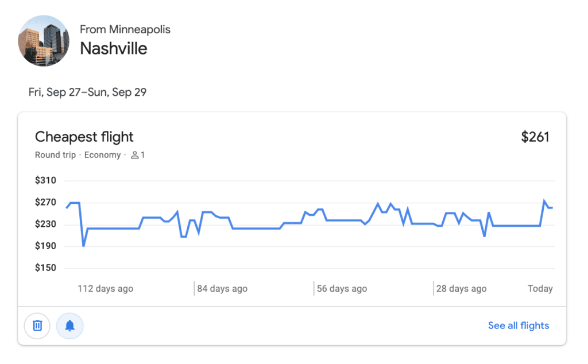Click the delete trash icon
Image resolution: width=588 pixels, height=364 pixels.
37,326
